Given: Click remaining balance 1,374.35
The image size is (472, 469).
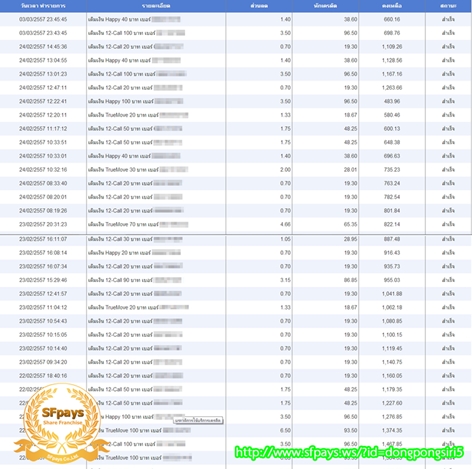Looking at the screenshot, I should point(392,430).
